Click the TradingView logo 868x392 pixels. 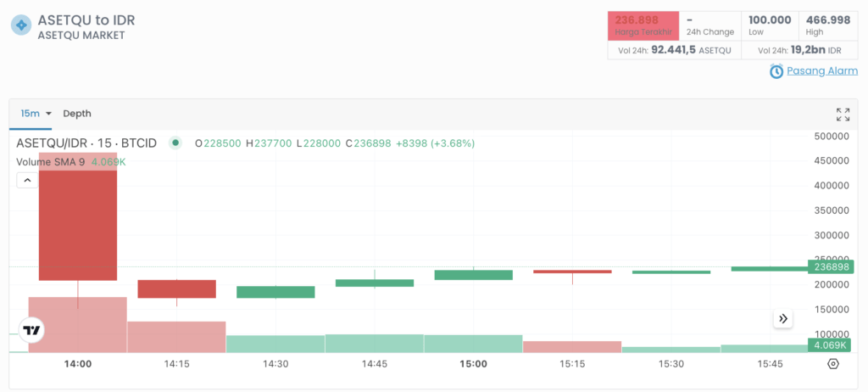tap(31, 330)
